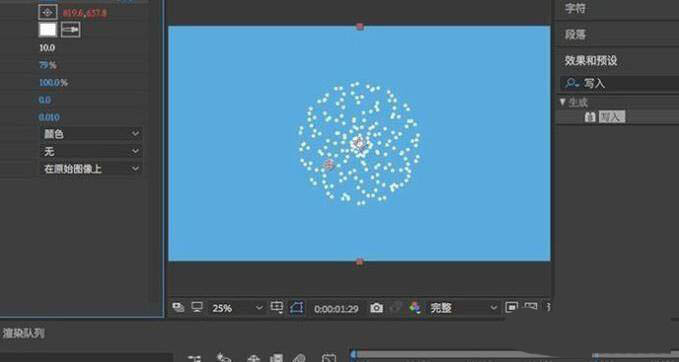Toggle the frame blending switch in timeline
Image resolution: width=679 pixels, height=362 pixels.
pos(276,358)
